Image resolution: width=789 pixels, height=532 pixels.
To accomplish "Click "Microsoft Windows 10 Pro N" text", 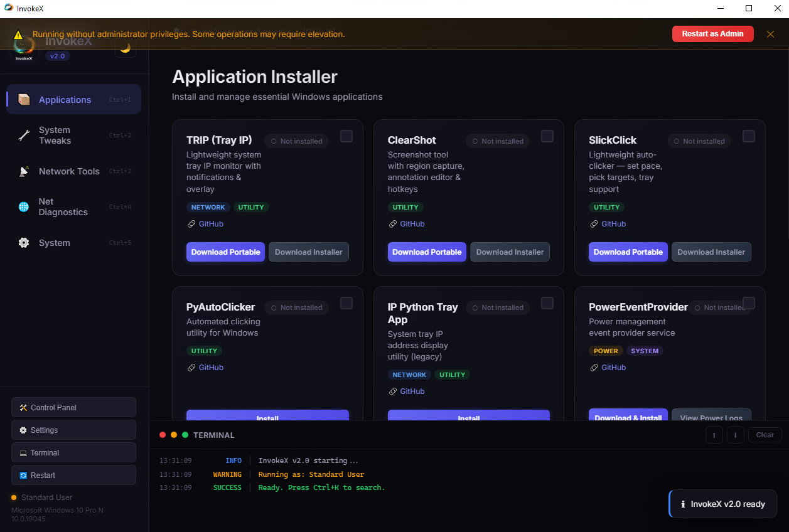I will pos(57,510).
